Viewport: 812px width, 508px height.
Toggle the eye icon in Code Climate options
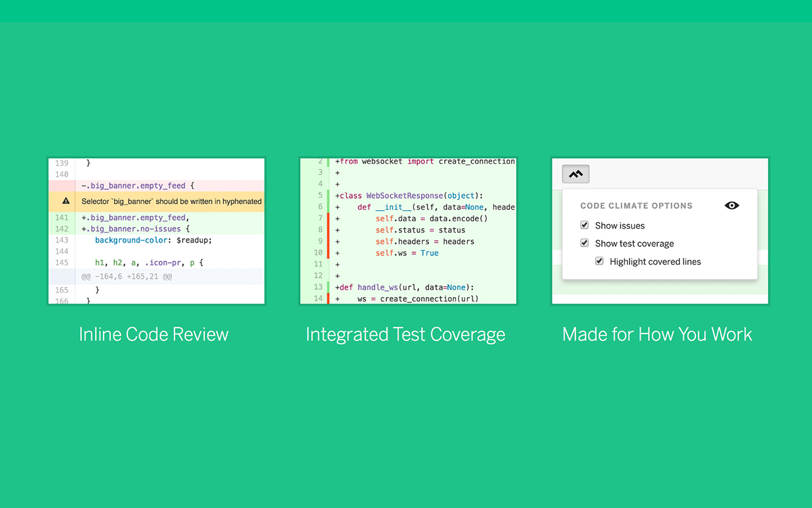(x=732, y=205)
